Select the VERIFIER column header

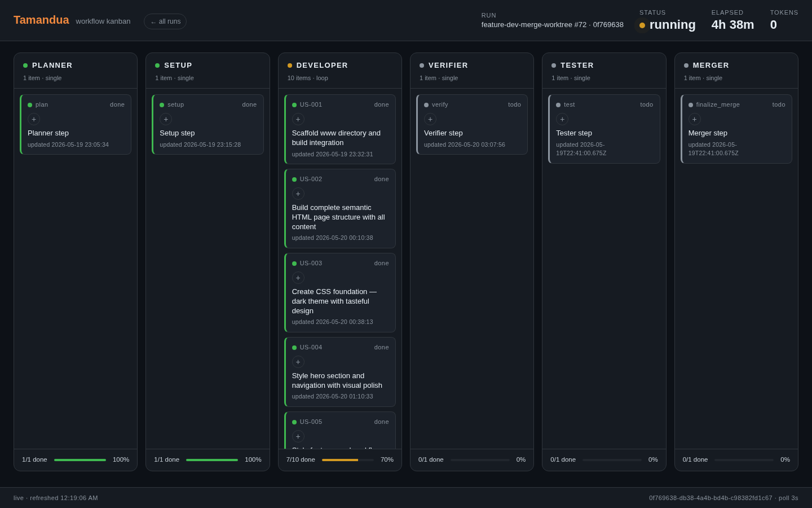[x=448, y=65]
